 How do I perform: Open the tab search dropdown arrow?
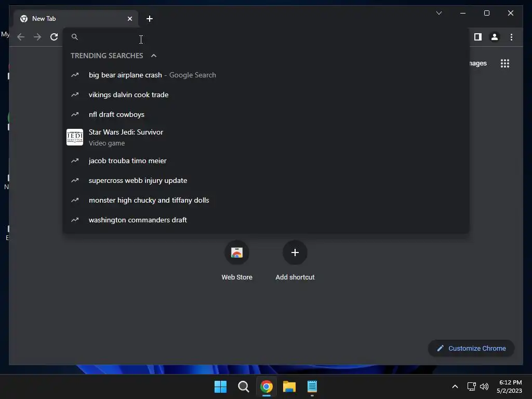438,13
